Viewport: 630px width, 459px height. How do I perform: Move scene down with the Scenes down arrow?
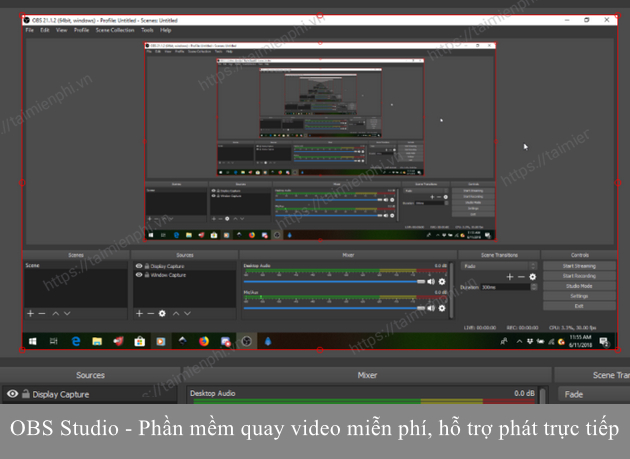click(x=67, y=314)
